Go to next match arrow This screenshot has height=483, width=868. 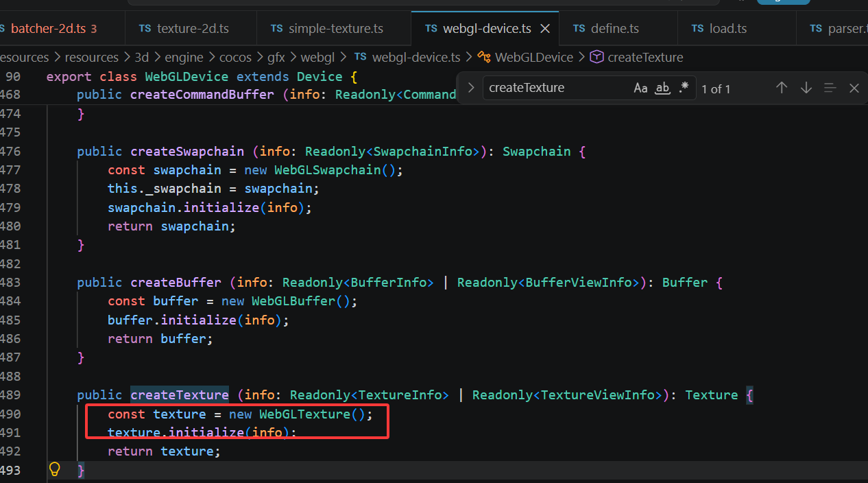click(806, 88)
